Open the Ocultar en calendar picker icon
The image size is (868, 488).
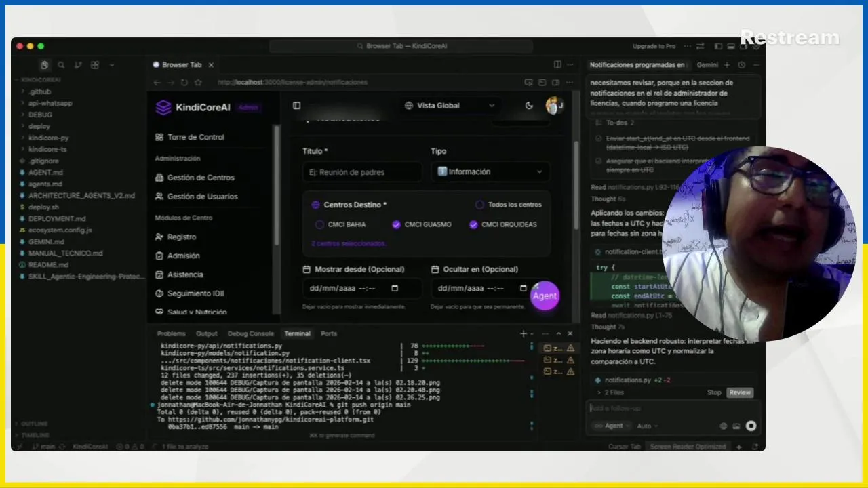pos(523,288)
